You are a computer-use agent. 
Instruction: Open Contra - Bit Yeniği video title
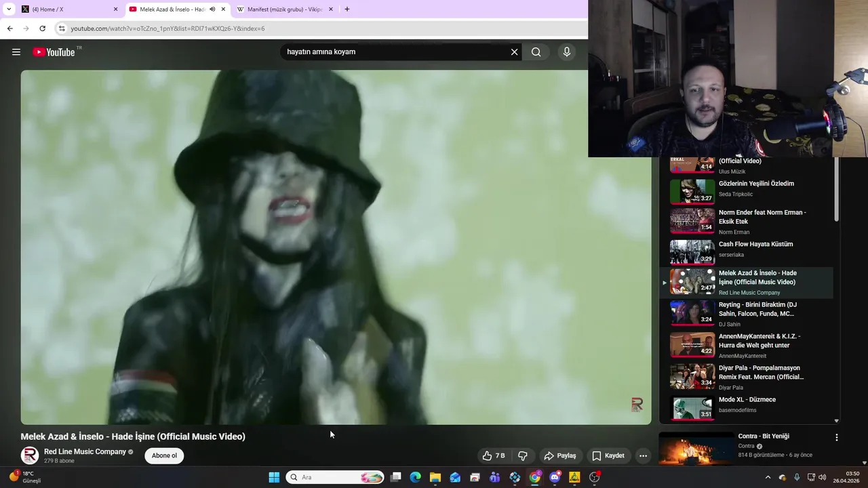tap(764, 436)
